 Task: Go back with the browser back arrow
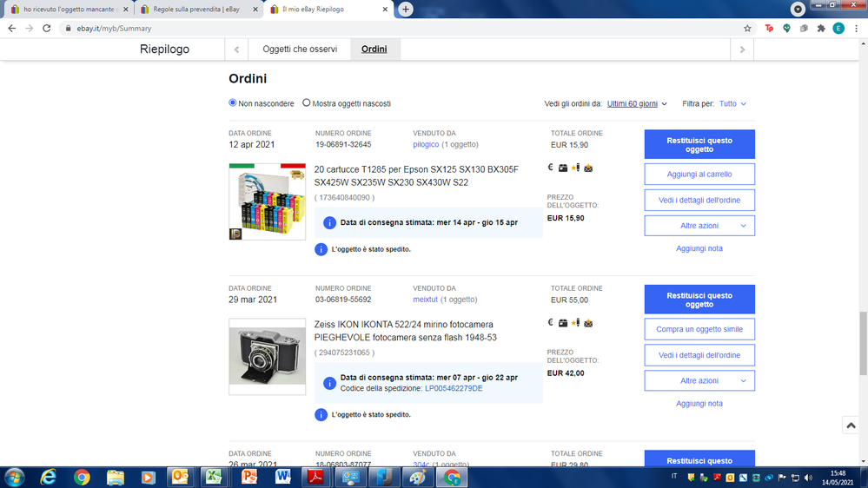pos(11,28)
